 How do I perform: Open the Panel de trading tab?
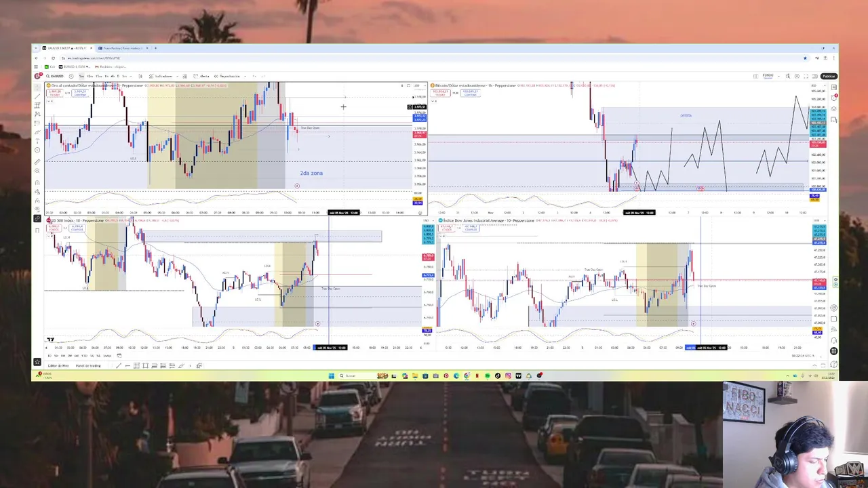pos(88,366)
